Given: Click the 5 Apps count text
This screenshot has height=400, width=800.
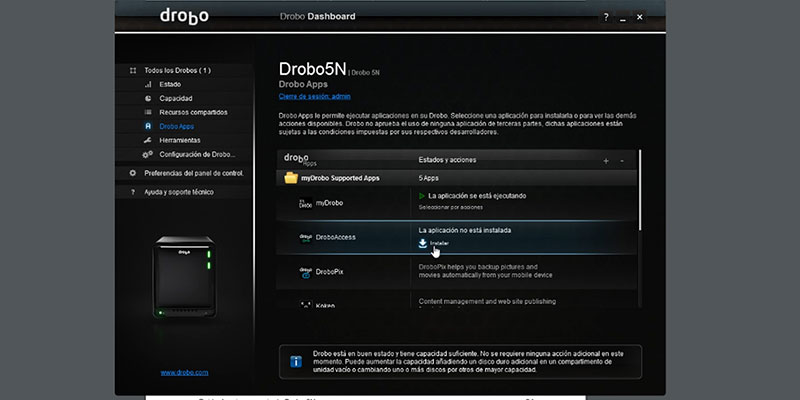Looking at the screenshot, I should point(429,178).
